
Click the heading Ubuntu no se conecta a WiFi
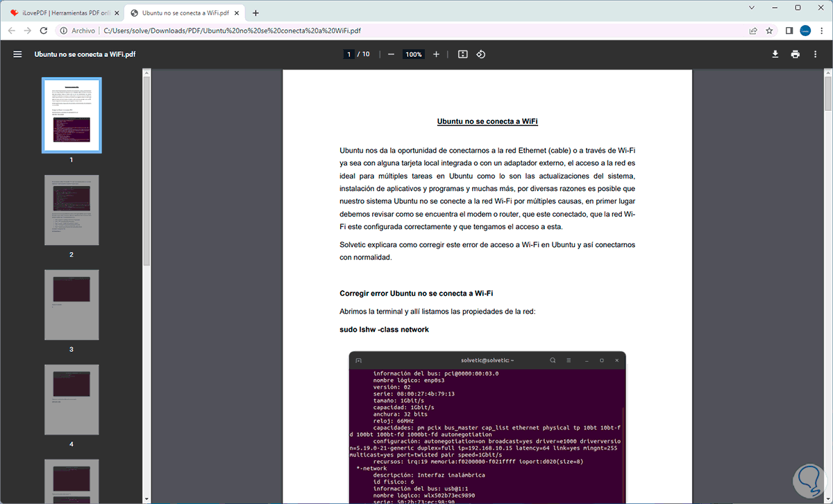[x=487, y=121]
